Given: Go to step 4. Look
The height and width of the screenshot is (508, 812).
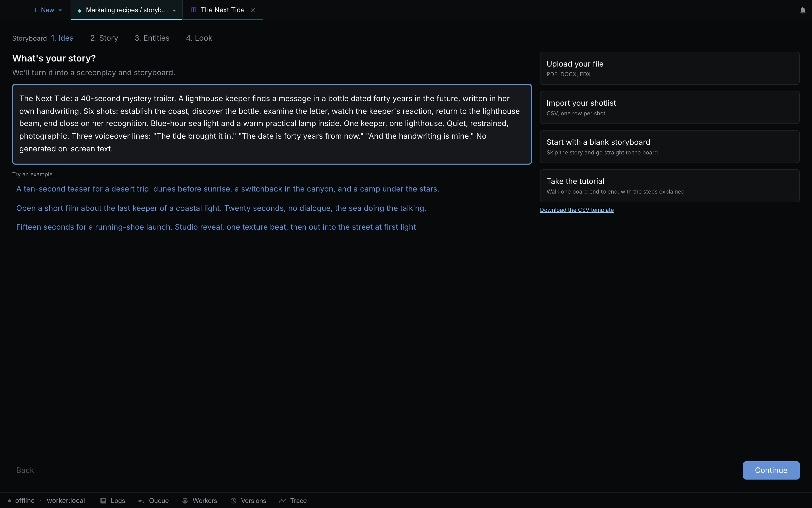Looking at the screenshot, I should pyautogui.click(x=199, y=38).
